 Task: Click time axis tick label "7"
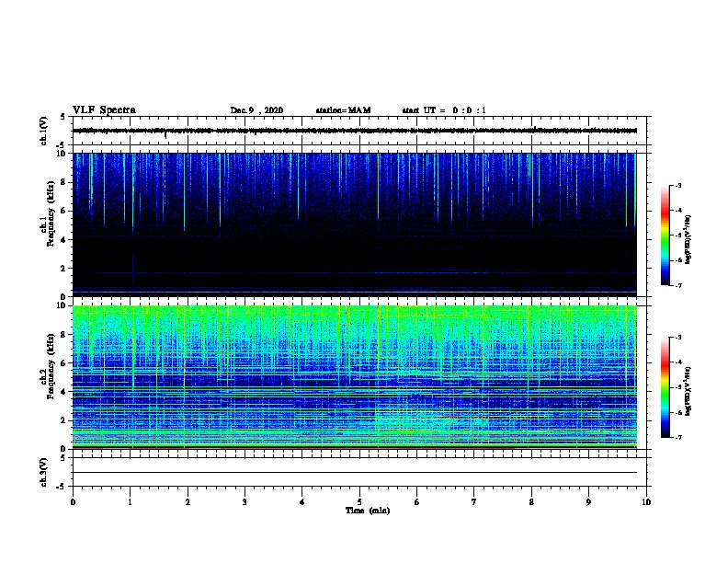474,501
